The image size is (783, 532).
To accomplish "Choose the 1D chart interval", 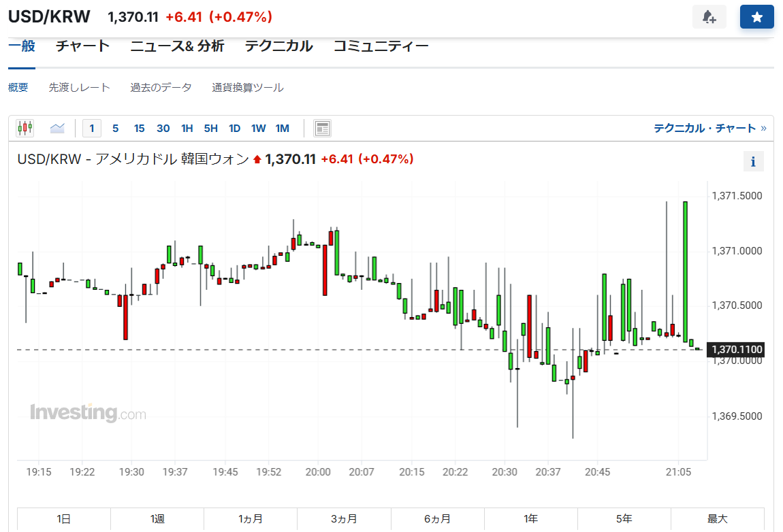I will pos(234,128).
